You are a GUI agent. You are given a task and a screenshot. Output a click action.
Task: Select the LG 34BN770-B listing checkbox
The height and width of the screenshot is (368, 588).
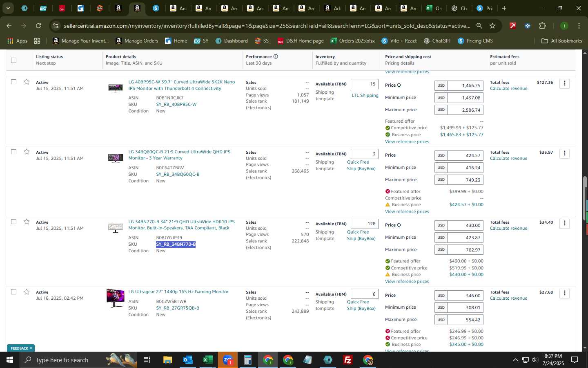pyautogui.click(x=13, y=222)
